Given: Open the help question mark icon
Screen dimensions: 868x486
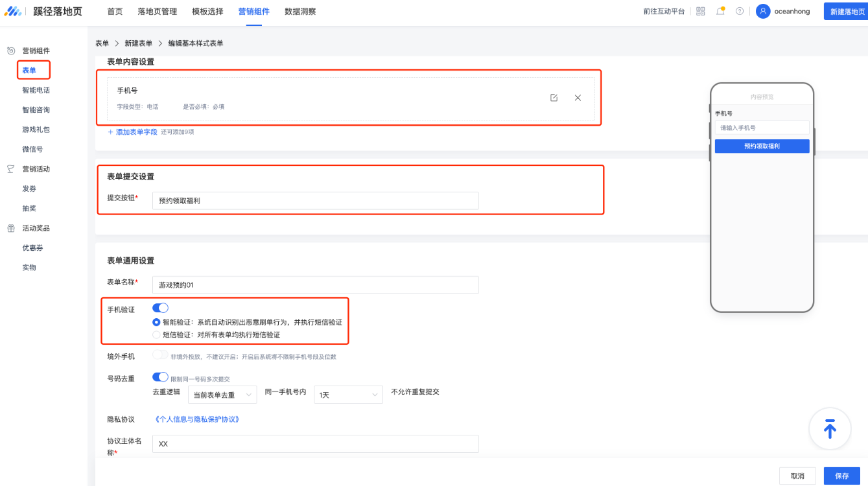Looking at the screenshot, I should pos(740,11).
